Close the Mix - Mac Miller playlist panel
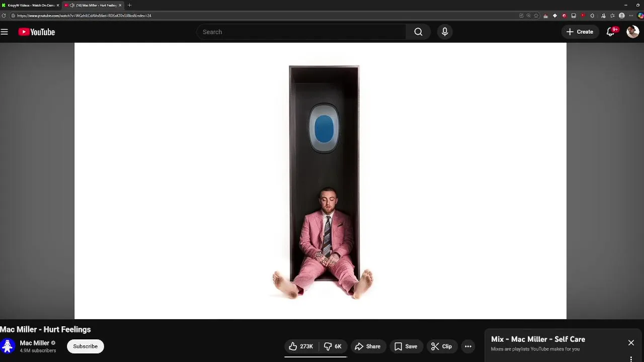Screen dimensions: 644x362 (x=631, y=343)
